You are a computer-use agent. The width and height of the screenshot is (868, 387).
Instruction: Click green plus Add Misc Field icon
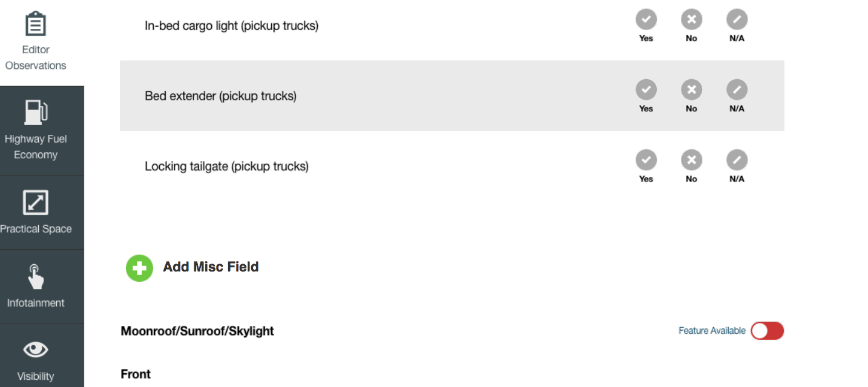pos(140,268)
